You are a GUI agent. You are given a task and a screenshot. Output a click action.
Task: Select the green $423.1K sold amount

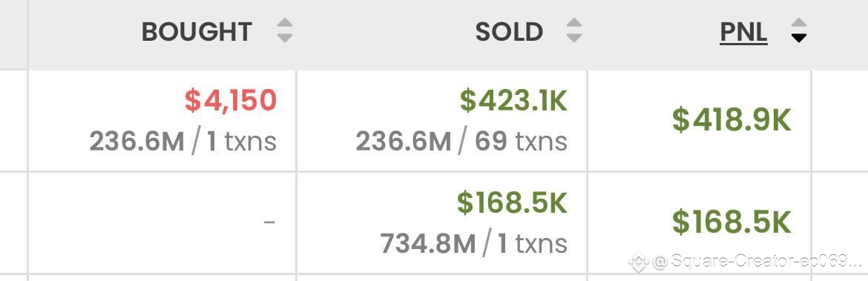coord(513,101)
